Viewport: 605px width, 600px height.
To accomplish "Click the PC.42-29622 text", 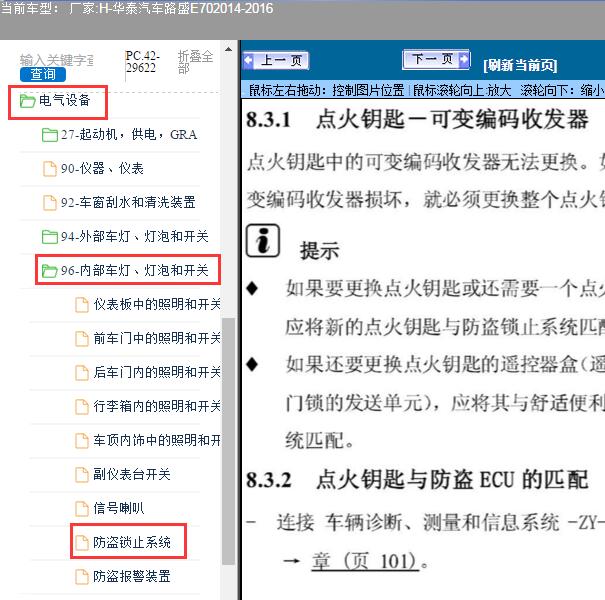I will tap(142, 62).
